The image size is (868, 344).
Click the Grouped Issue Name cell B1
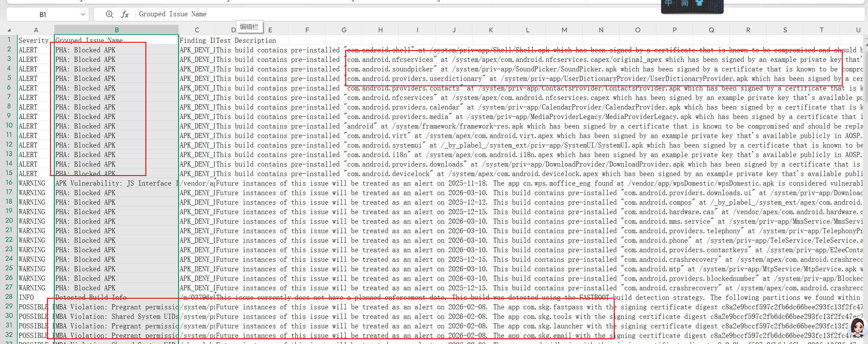click(x=116, y=40)
